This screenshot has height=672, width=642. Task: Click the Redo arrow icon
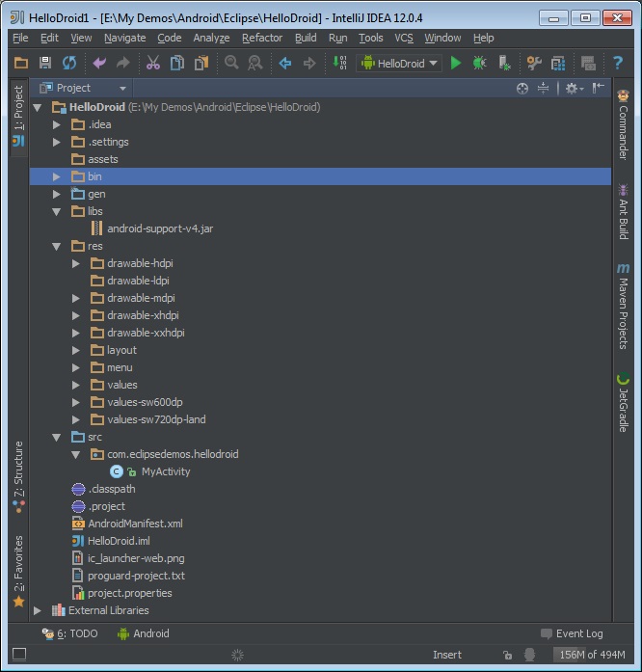(123, 64)
